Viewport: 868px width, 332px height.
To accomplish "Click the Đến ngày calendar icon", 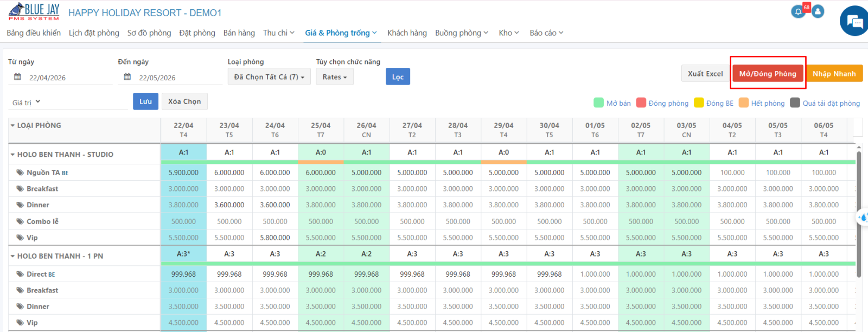I will pyautogui.click(x=127, y=77).
